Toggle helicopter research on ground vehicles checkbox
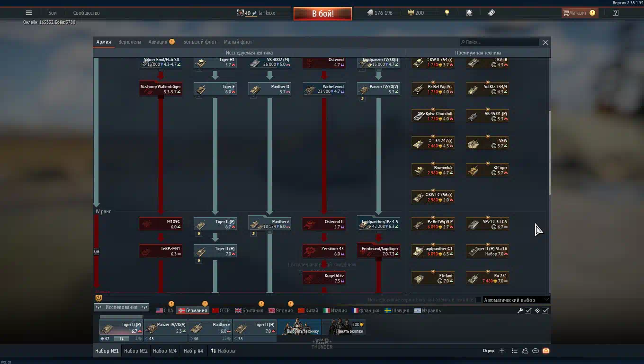Viewport: 644px width, 364px height. (478, 300)
